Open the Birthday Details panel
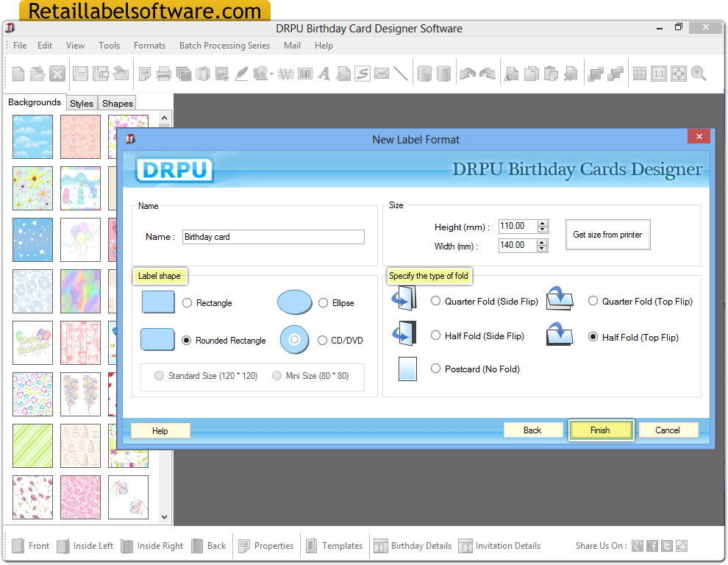Image resolution: width=728 pixels, height=565 pixels. pyautogui.click(x=413, y=546)
